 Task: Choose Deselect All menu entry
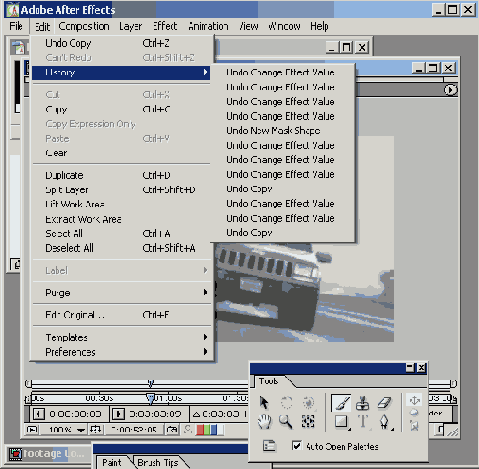121,248
